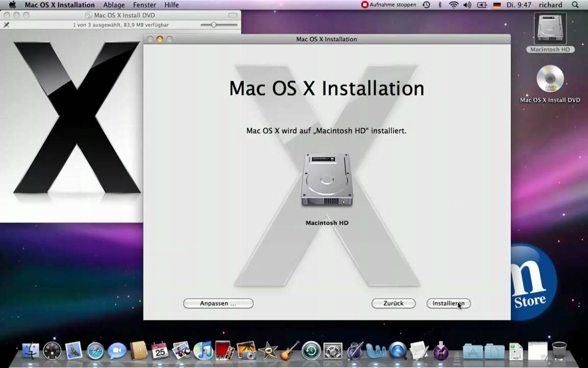The image size is (588, 368).
Task: Open the Ablage menu
Action: pos(114,5)
